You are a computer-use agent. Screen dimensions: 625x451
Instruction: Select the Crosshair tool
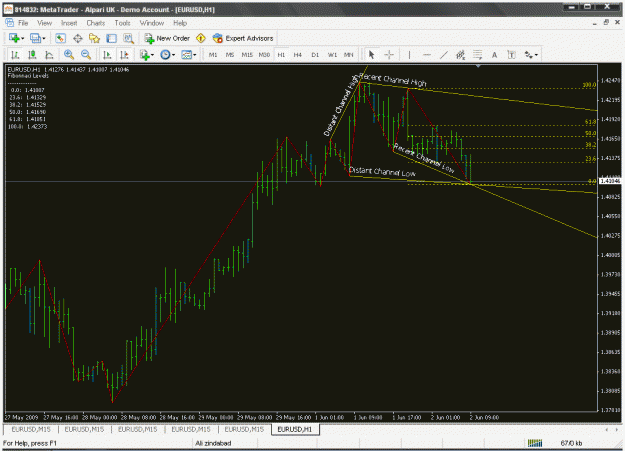click(x=389, y=55)
